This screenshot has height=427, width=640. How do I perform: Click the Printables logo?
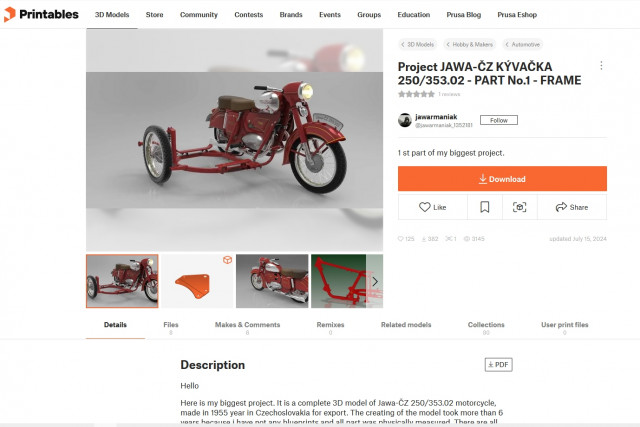click(41, 14)
